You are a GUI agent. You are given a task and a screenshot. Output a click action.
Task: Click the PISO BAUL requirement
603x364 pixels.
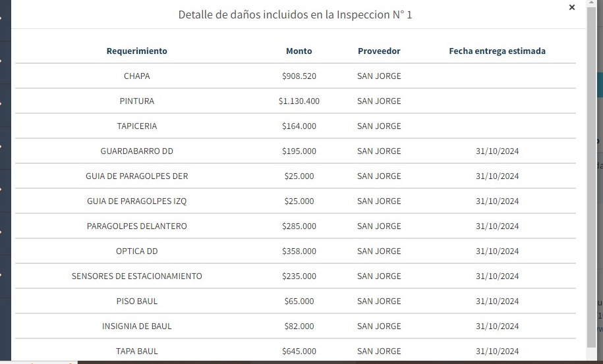click(x=137, y=301)
